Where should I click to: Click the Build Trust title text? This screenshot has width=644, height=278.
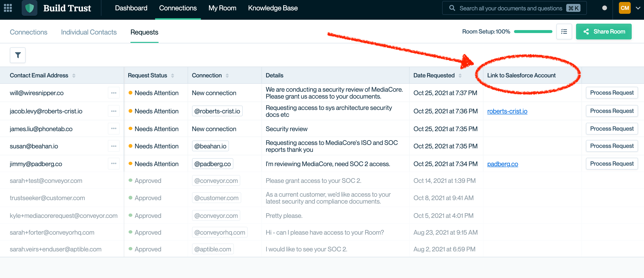pyautogui.click(x=67, y=8)
